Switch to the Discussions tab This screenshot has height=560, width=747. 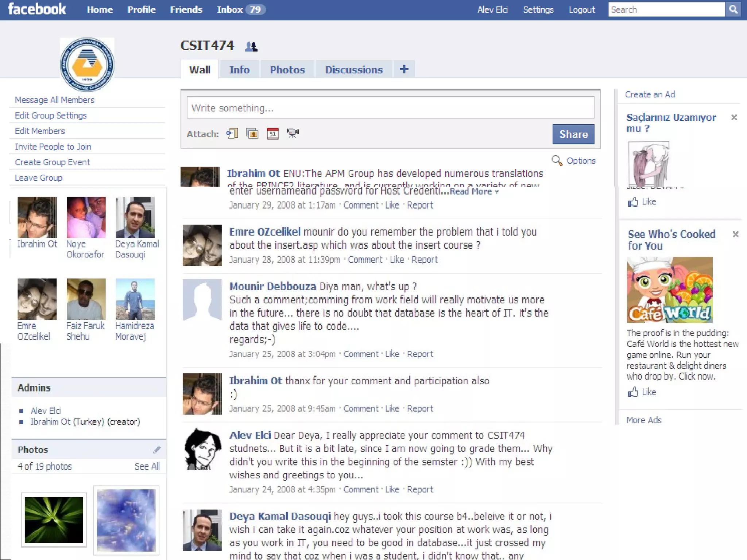354,70
